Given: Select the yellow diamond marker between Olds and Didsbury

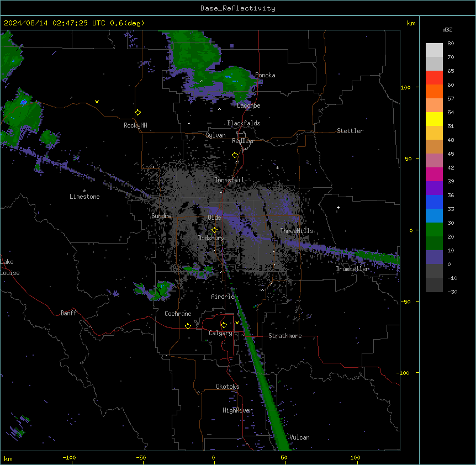Looking at the screenshot, I should click(214, 230).
